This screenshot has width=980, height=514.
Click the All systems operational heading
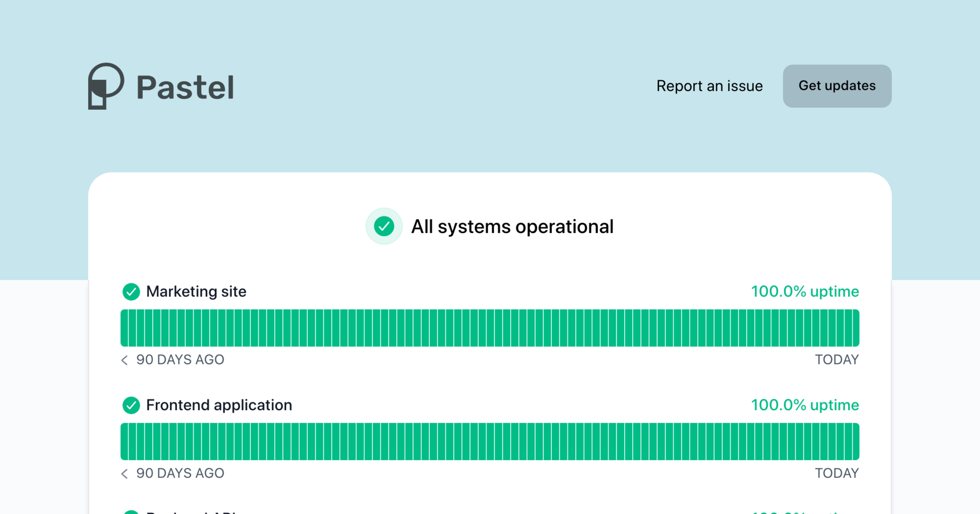coord(512,227)
